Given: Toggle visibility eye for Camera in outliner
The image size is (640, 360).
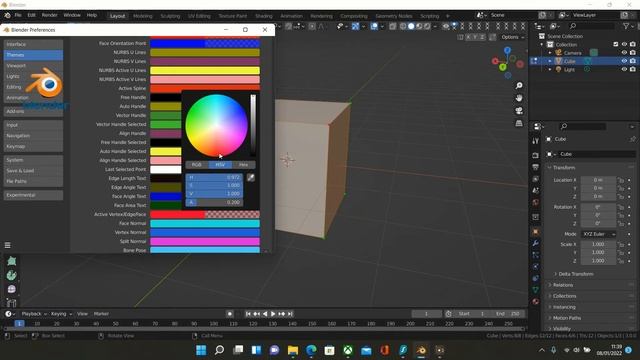Looking at the screenshot, I should click(x=624, y=53).
